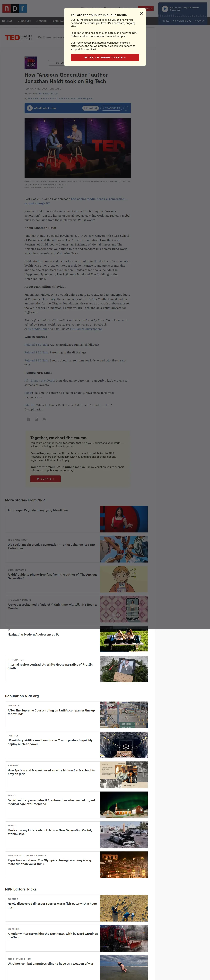Image resolution: width=210 pixels, height=980 pixels.
Task: Open author link Katie Monteleone
Action: coord(60,98)
